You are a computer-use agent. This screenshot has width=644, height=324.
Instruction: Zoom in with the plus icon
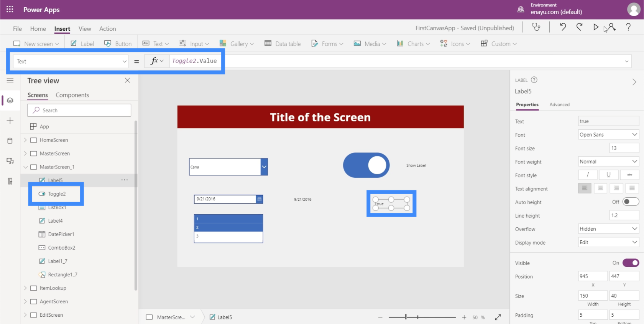tap(464, 317)
